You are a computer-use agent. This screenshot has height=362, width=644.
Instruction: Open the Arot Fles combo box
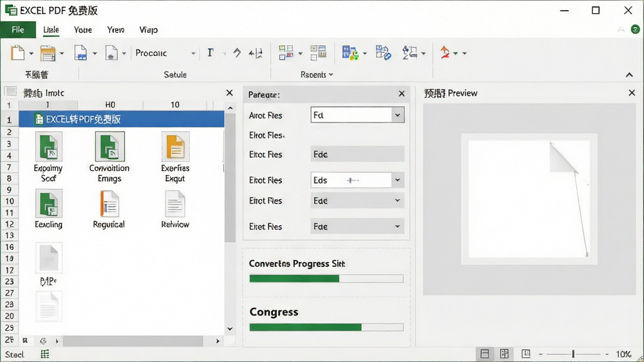pos(357,115)
